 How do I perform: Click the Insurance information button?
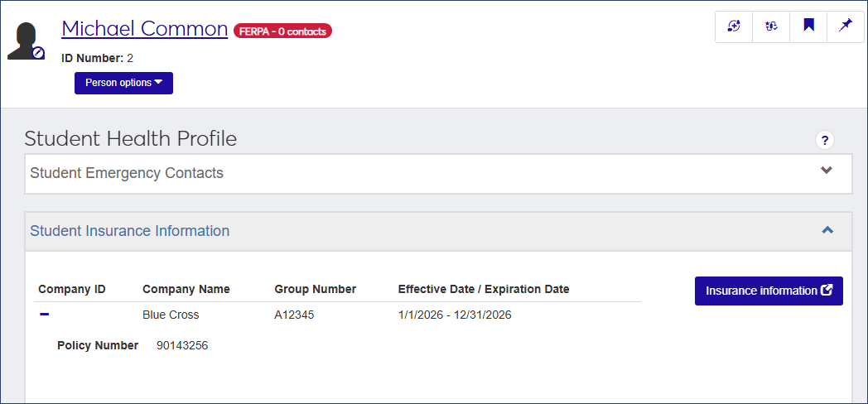coord(769,291)
